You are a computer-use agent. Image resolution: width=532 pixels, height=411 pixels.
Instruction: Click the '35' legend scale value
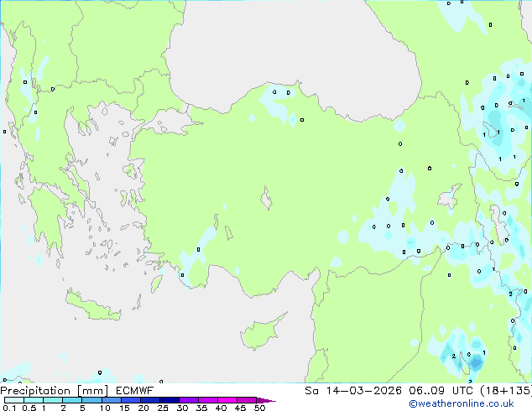point(201,408)
